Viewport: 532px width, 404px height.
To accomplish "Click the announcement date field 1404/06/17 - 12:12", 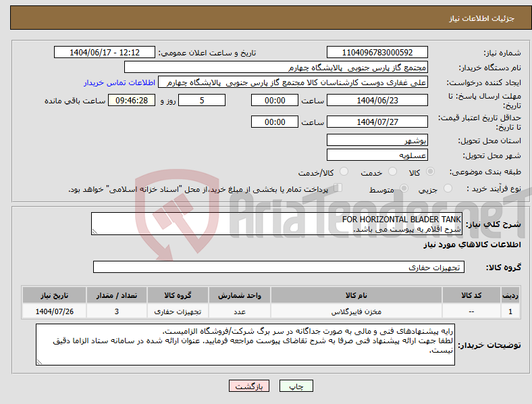I will 105,52.
